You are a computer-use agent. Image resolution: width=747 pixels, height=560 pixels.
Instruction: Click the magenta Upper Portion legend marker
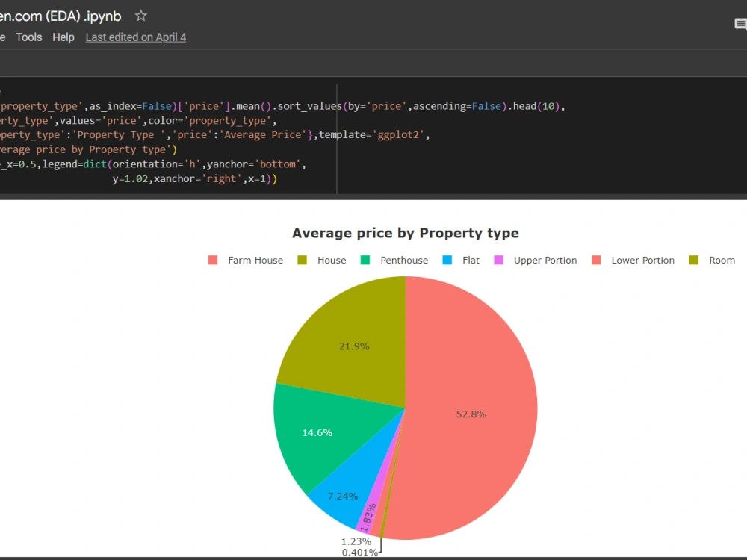498,260
